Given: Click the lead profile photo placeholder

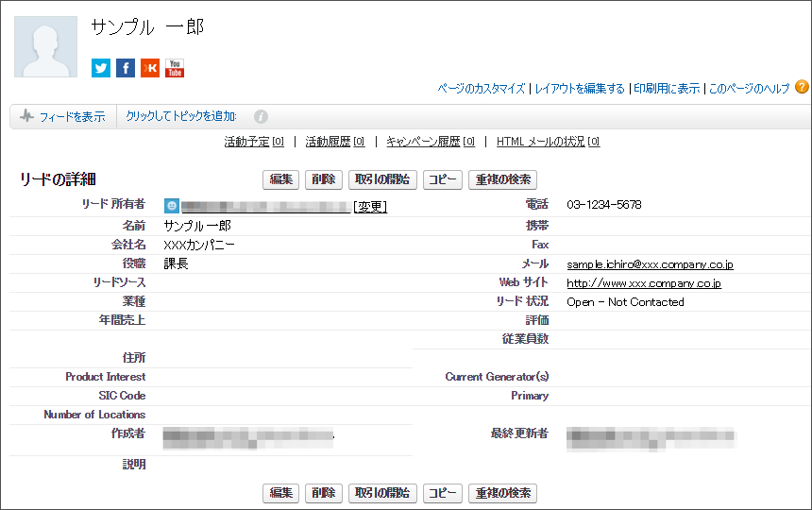Looking at the screenshot, I should 45,46.
